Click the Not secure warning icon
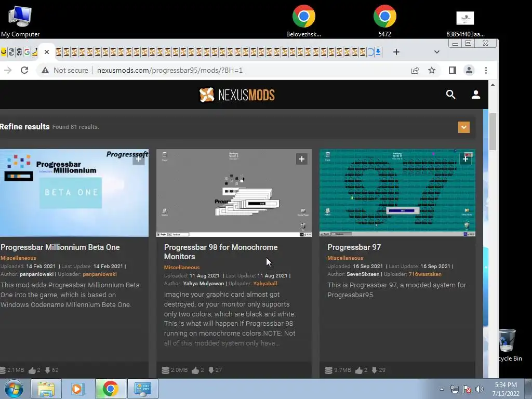 pos(45,70)
